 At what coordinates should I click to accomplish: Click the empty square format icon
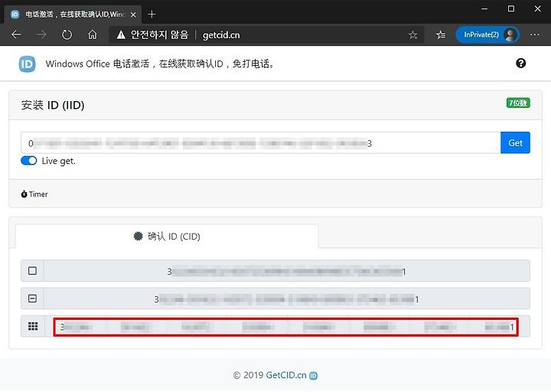tap(32, 271)
